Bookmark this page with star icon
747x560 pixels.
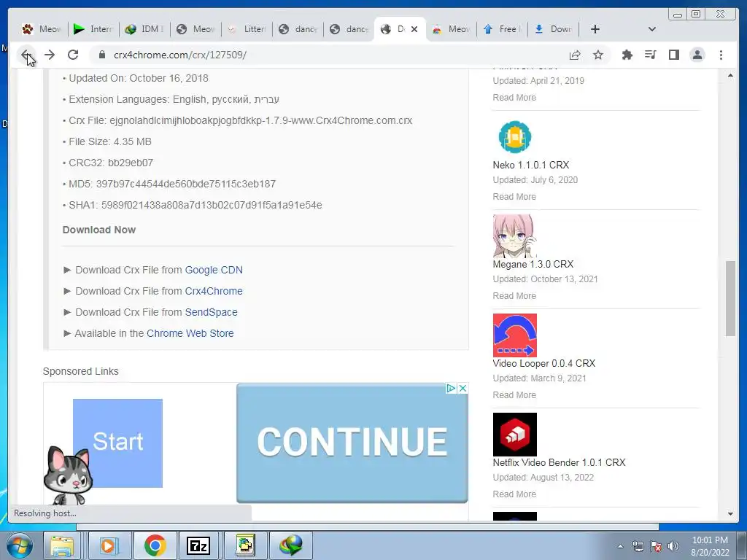[x=598, y=55]
